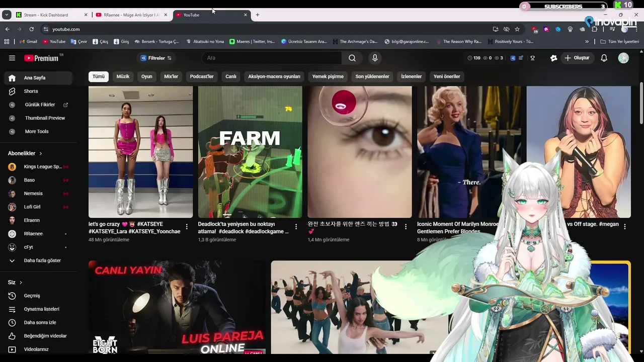Select the Müzik filter chip
The width and height of the screenshot is (644, 362).
123,76
